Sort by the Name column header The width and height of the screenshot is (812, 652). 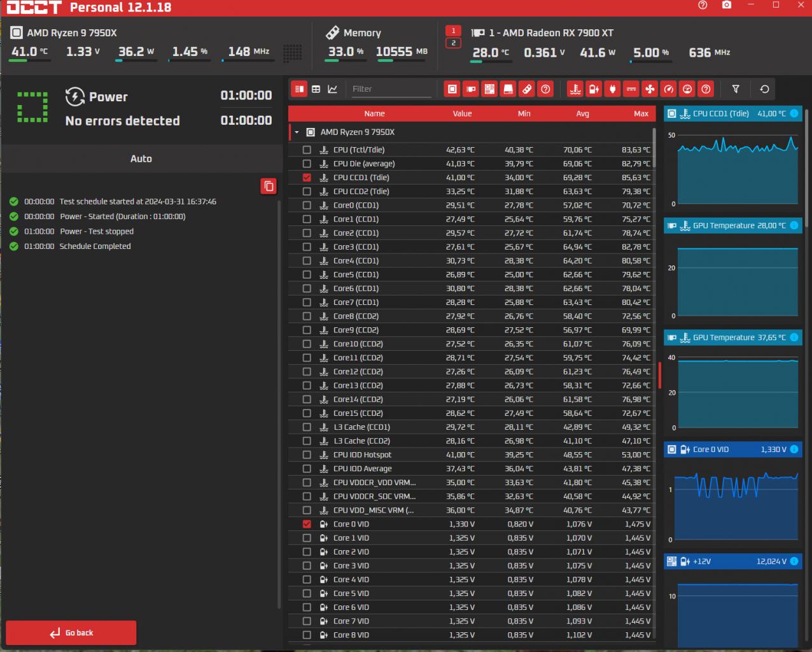coord(374,113)
